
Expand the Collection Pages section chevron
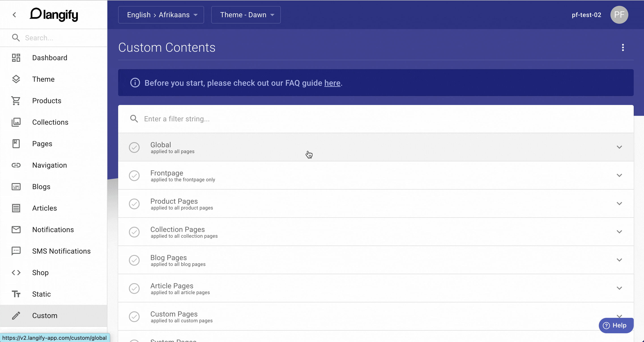point(619,232)
